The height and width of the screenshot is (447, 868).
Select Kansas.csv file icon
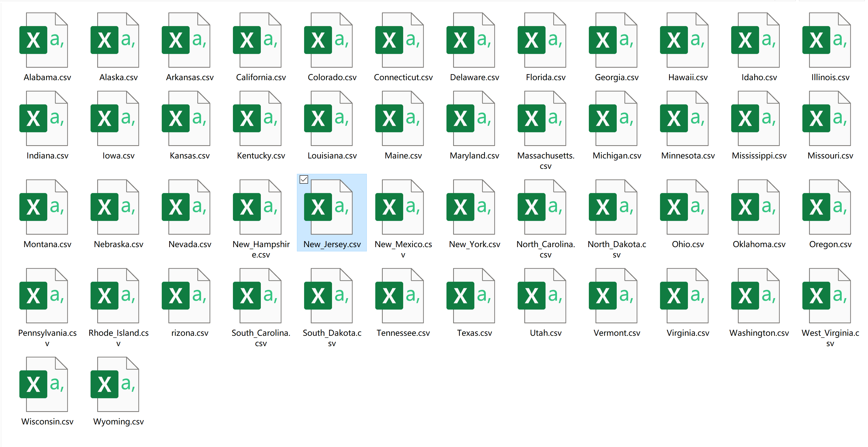point(186,118)
